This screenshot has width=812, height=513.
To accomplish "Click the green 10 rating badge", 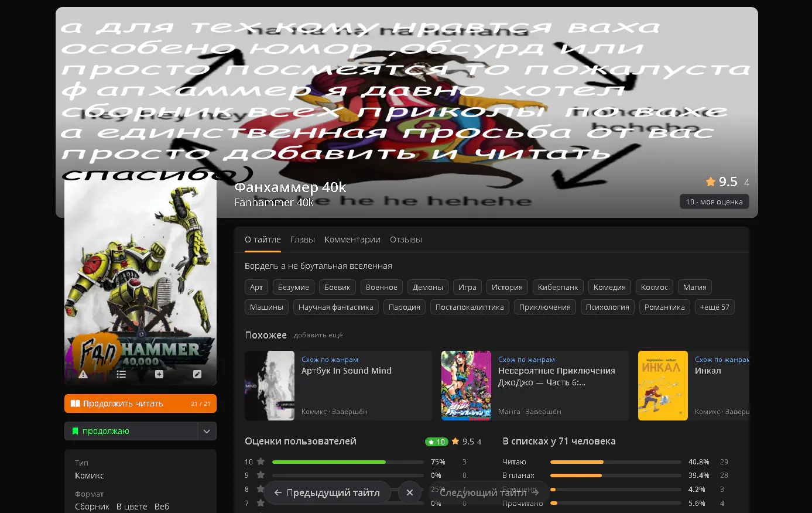I will (436, 442).
